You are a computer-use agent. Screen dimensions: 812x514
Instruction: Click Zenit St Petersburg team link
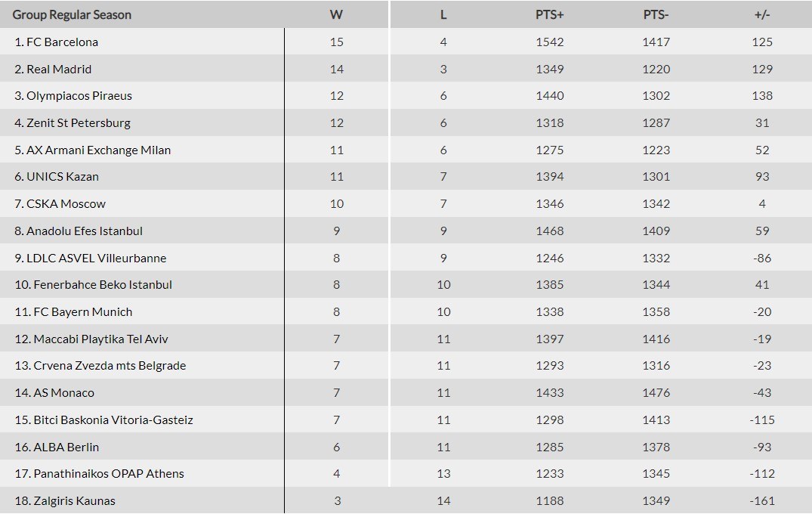click(x=78, y=123)
